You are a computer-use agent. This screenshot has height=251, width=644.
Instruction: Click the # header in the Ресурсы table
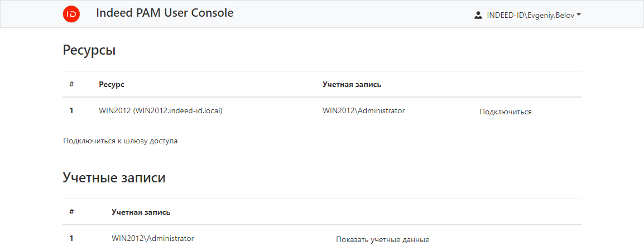71,84
